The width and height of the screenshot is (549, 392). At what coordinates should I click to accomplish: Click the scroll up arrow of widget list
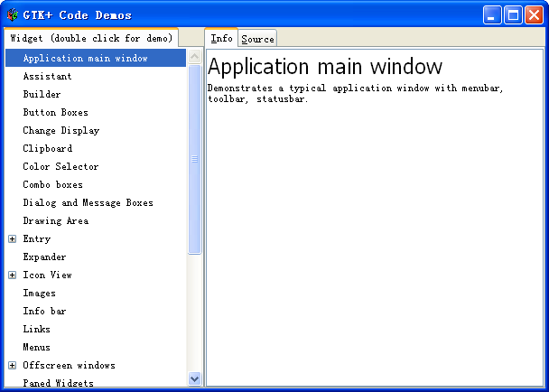point(195,56)
